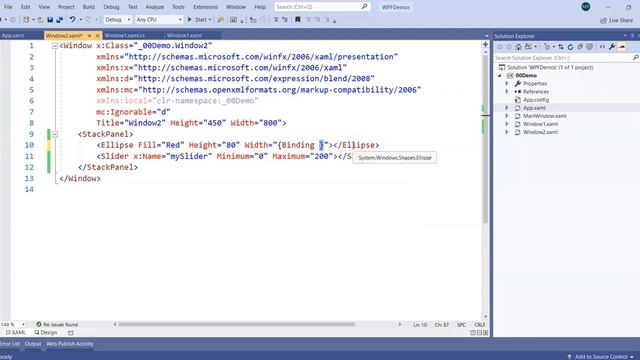The image size is (640, 360).
Task: Click the Save All toolbar icon
Action: [x=60, y=20]
